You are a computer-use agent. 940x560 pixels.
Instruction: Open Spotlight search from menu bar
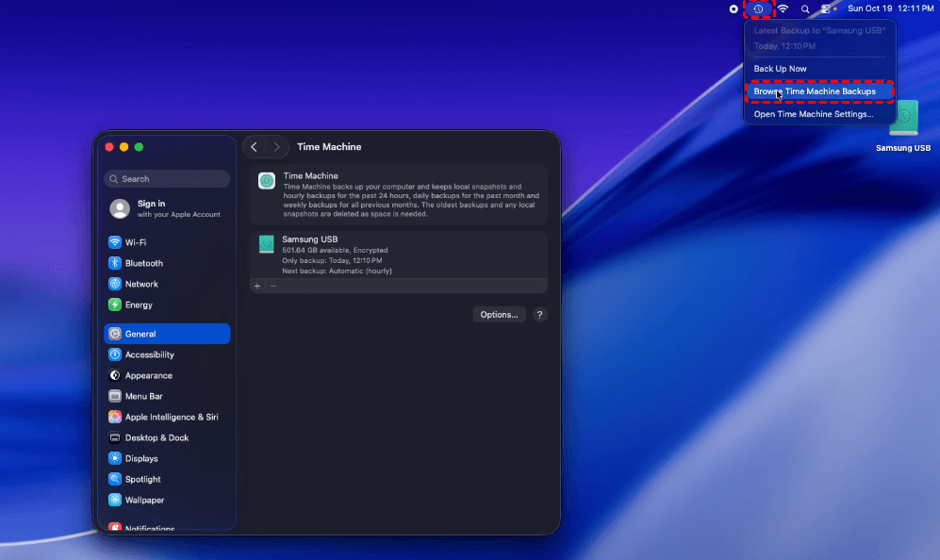805,8
